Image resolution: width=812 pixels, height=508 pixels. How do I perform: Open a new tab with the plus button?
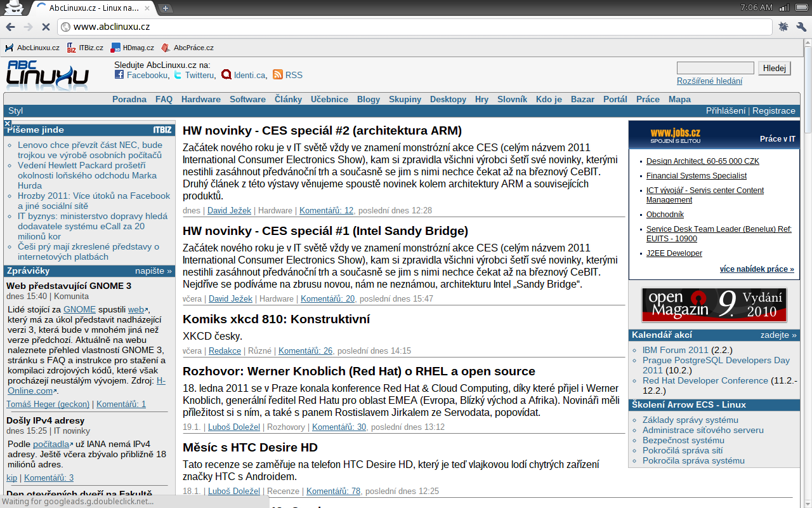(x=166, y=8)
